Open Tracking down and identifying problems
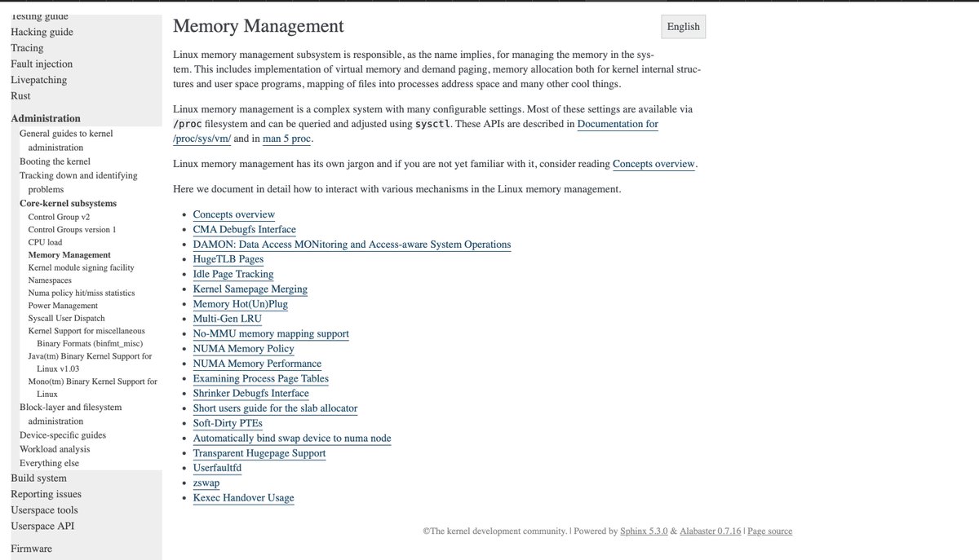979x560 pixels. pyautogui.click(x=78, y=182)
